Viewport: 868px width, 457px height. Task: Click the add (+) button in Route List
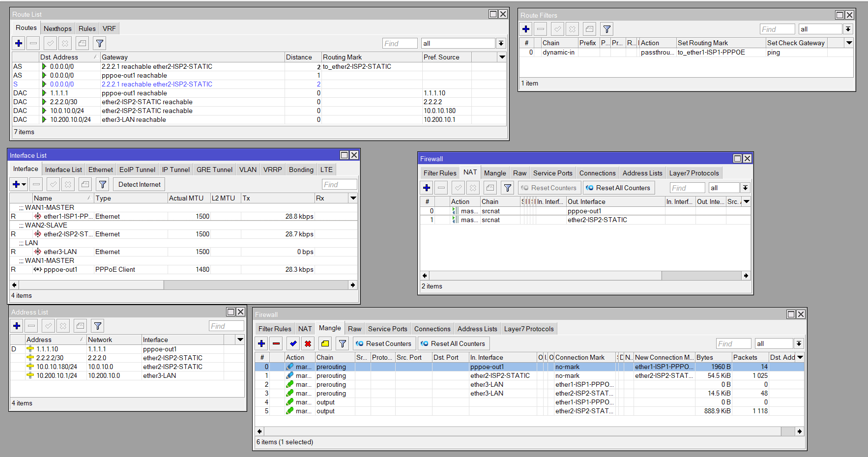pos(19,43)
